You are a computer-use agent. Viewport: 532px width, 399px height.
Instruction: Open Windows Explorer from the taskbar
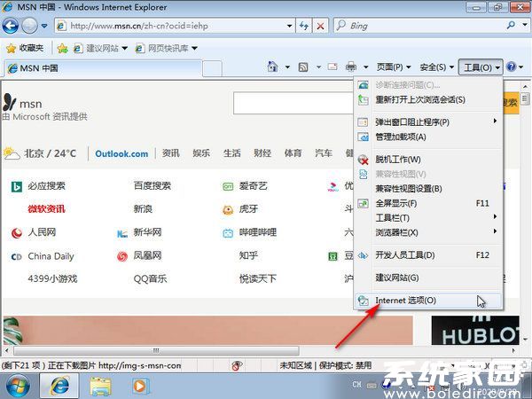tap(100, 386)
